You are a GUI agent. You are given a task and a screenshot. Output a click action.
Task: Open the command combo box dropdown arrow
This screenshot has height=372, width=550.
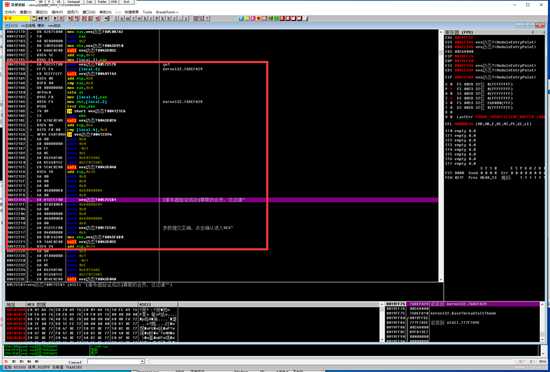coord(142,361)
